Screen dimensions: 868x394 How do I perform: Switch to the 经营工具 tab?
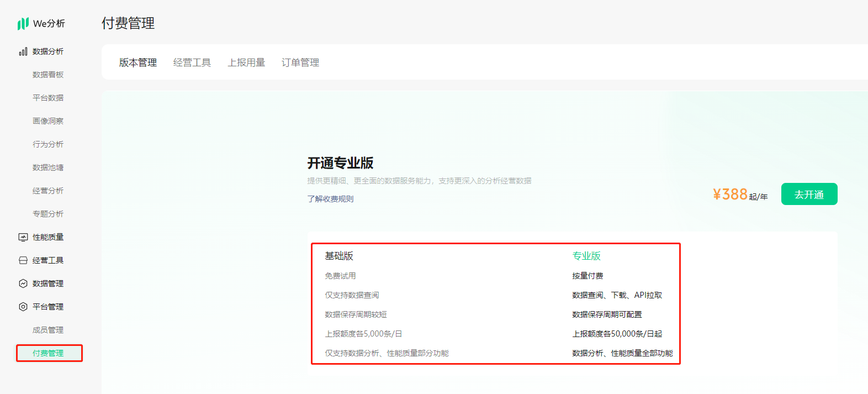click(192, 62)
